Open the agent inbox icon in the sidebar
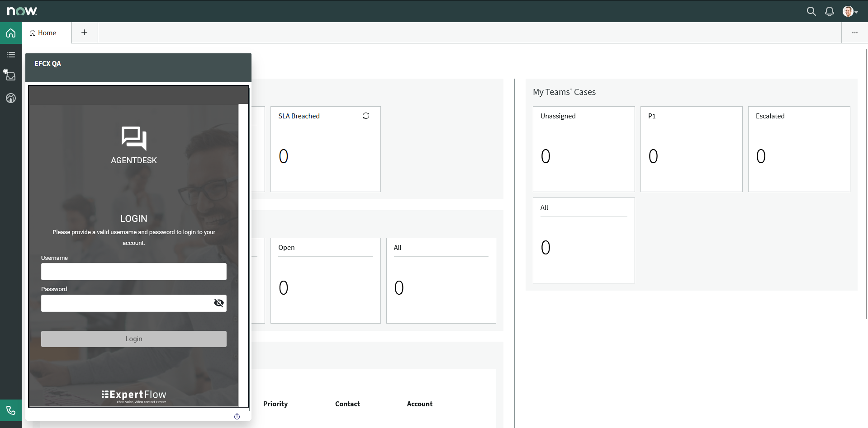 click(10, 75)
